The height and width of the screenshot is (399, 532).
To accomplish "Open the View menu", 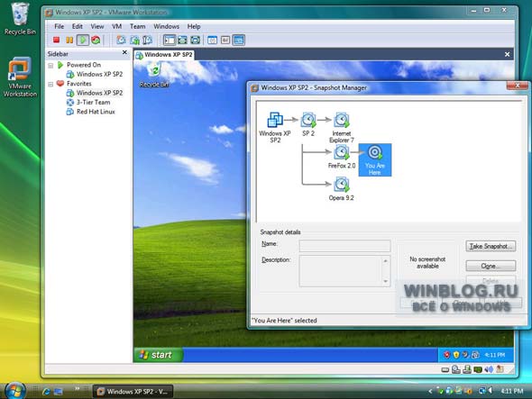I will click(97, 26).
